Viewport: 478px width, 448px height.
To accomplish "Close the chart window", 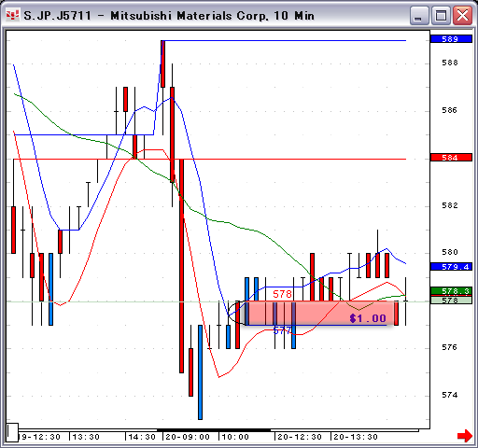I will pos(462,15).
